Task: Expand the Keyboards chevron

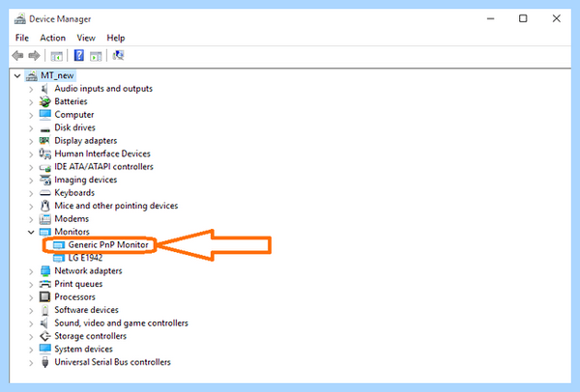Action: (31, 193)
